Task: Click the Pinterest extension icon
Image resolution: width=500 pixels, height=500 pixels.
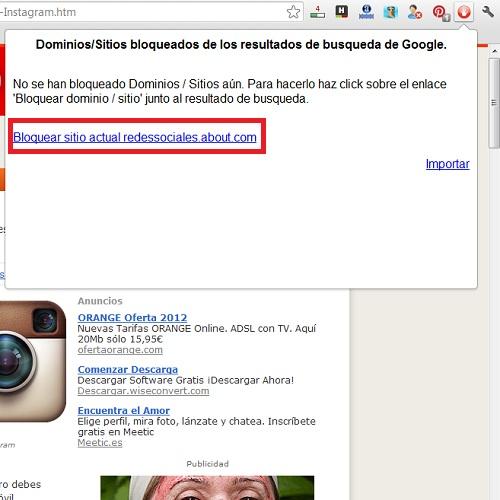Action: (441, 13)
